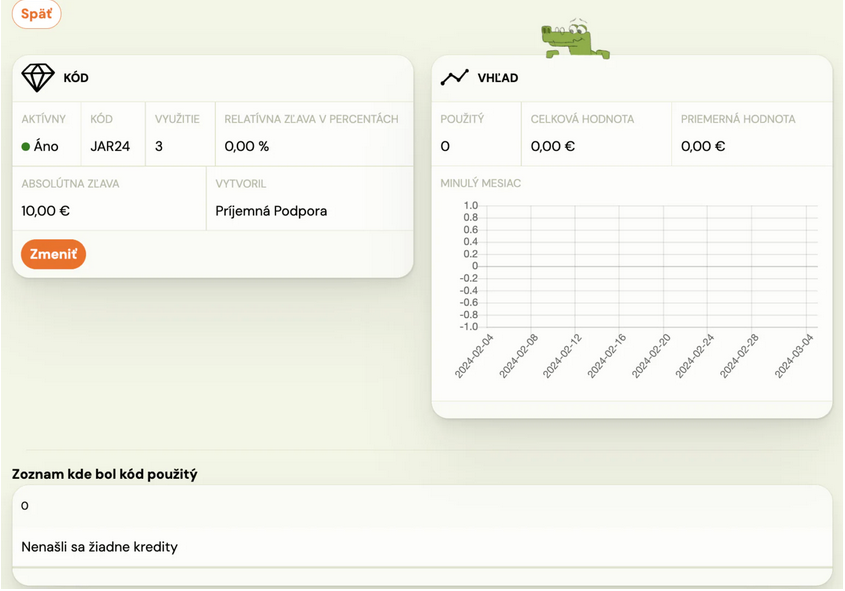Click the ABSOLÚTNA ZĽAVA label

tap(70, 184)
